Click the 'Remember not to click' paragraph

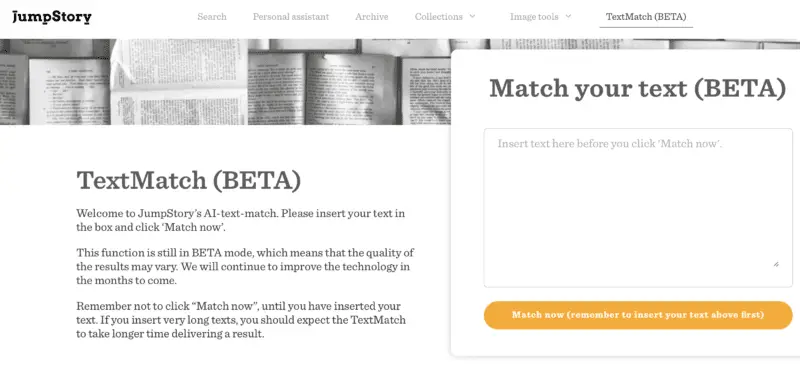(x=241, y=320)
